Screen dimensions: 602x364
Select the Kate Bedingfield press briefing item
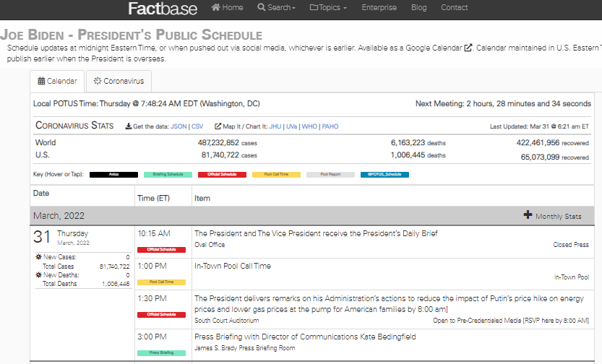[x=305, y=337]
